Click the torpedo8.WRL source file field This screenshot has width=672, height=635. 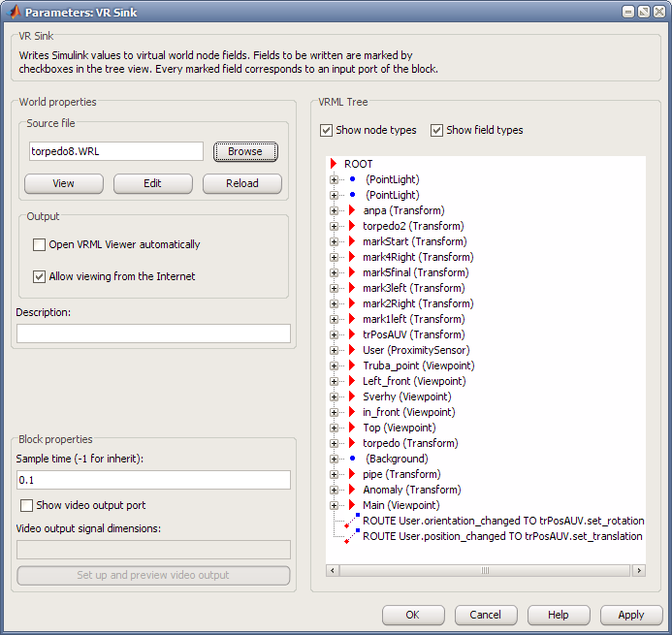click(x=116, y=151)
